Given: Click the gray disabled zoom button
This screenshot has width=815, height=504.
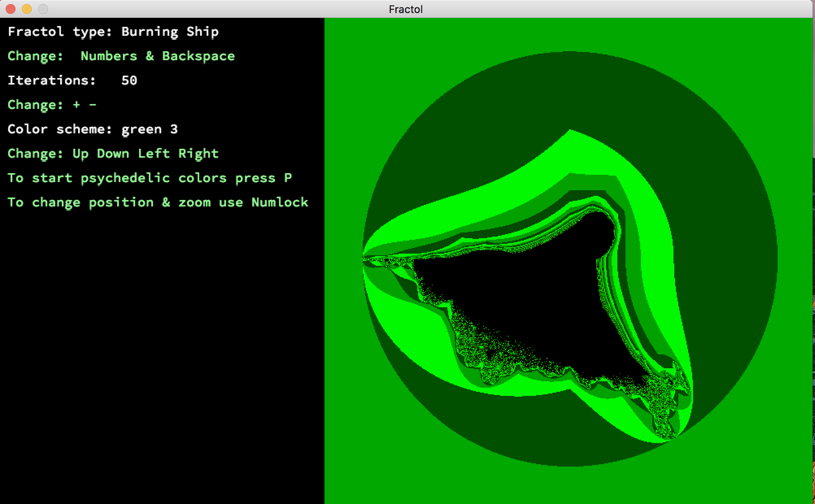Looking at the screenshot, I should (x=43, y=9).
